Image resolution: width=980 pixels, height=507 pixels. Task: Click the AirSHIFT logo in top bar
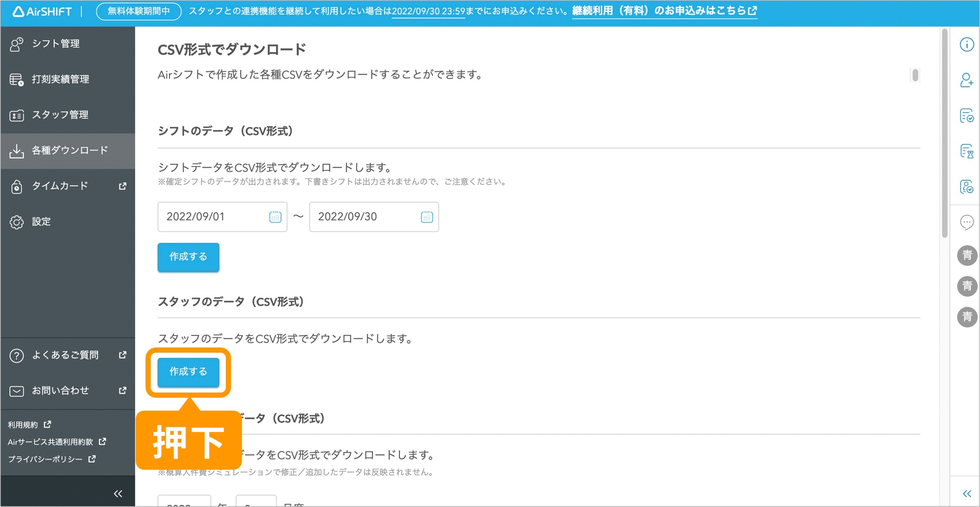41,11
